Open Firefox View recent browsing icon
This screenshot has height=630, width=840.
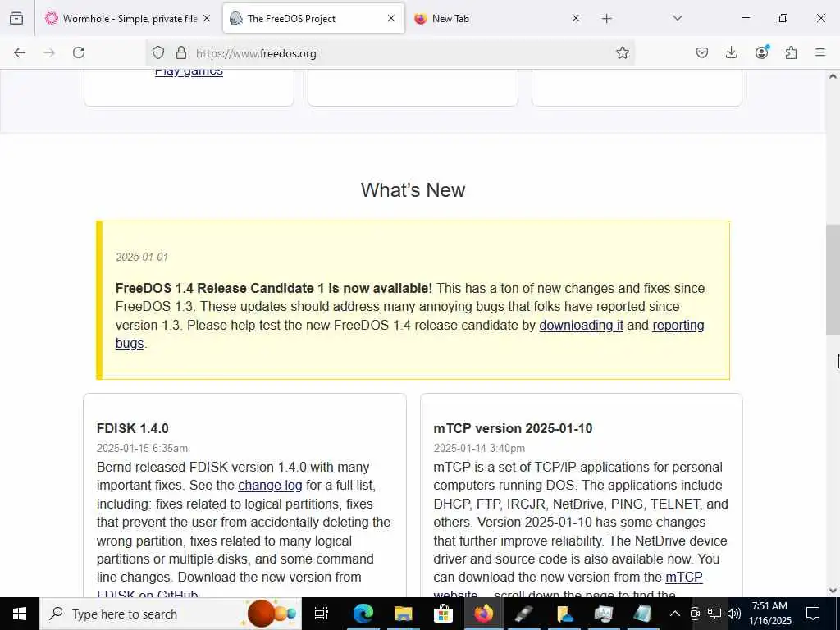(x=16, y=18)
